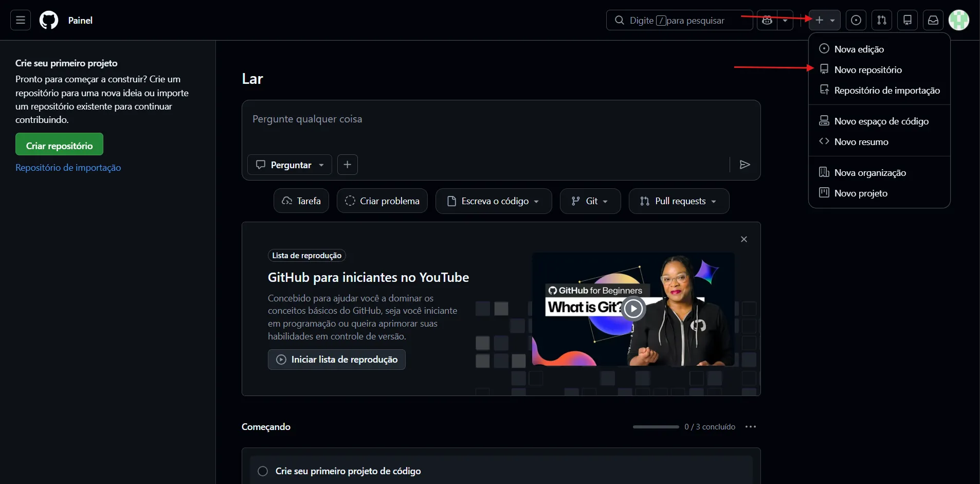The width and height of the screenshot is (980, 484).
Task: Open the Issues icon in header
Action: (x=856, y=20)
